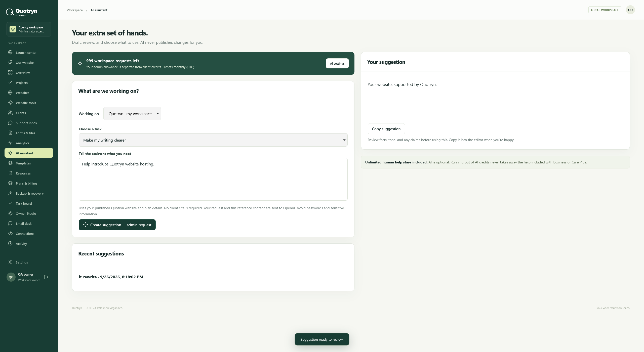The image size is (644, 352).
Task: Open the Connections code icon
Action: pos(10,233)
